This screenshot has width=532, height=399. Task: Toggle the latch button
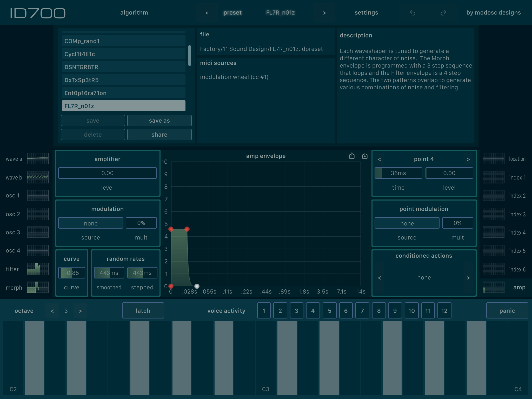click(x=143, y=310)
